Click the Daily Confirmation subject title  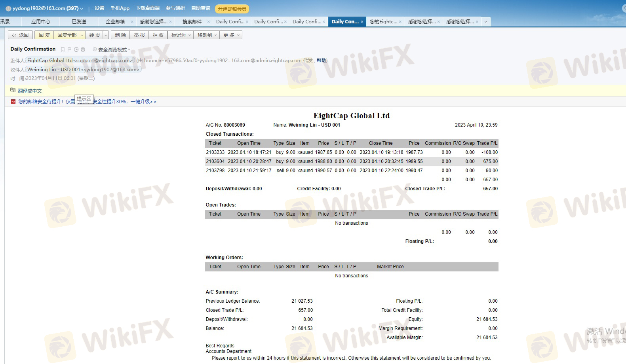click(33, 49)
